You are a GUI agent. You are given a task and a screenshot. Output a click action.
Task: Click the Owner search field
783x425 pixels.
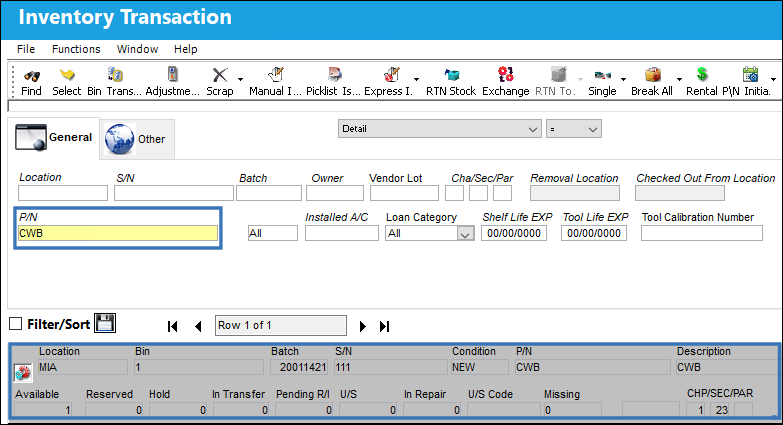click(x=335, y=193)
